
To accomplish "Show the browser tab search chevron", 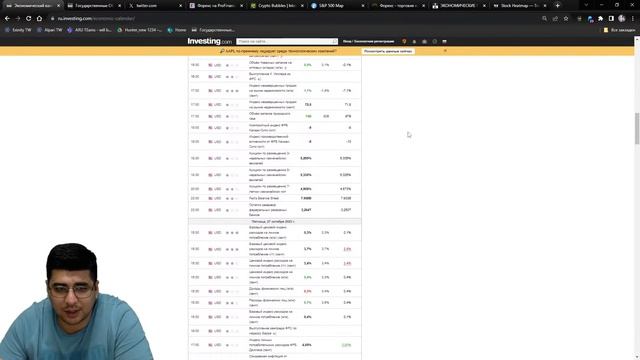I will 587,5.
